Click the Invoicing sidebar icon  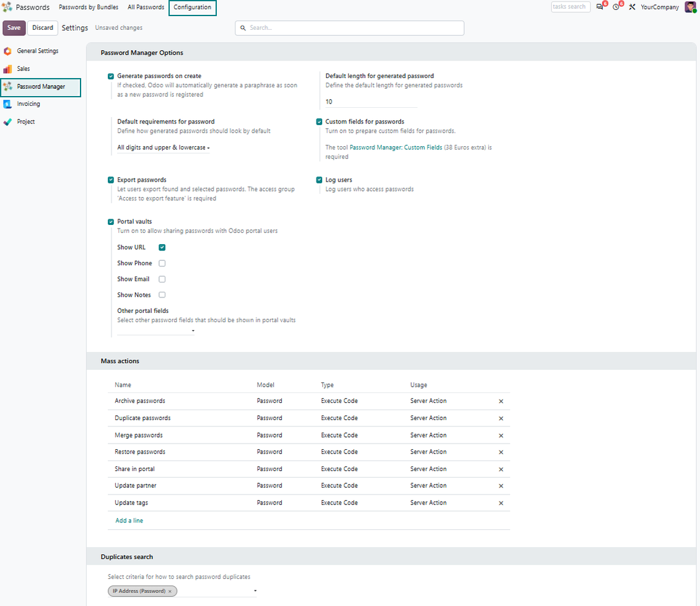[7, 104]
